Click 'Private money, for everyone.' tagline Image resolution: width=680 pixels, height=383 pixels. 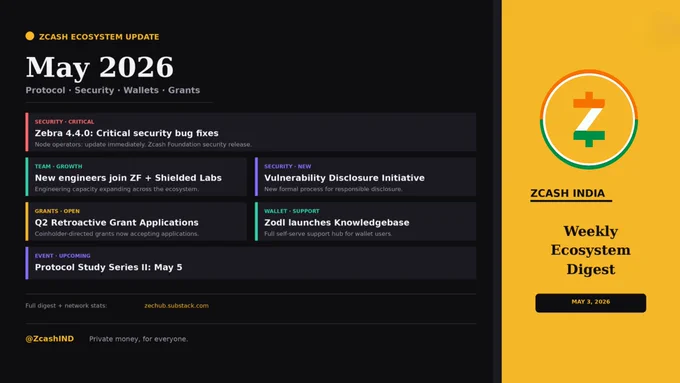(x=138, y=339)
